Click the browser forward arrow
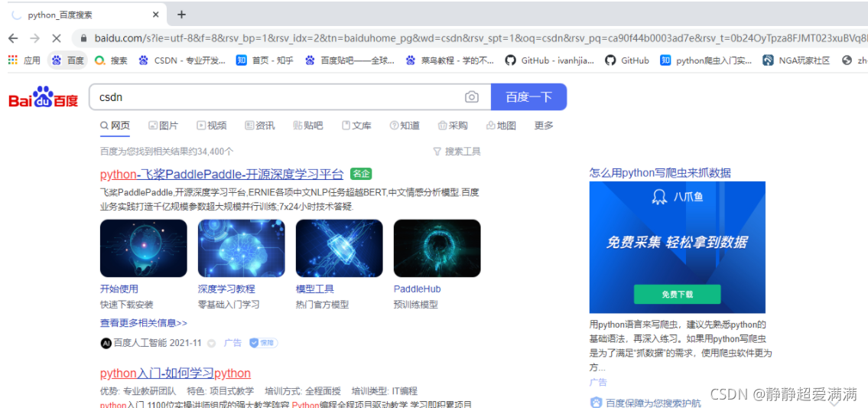868x408 pixels. point(34,38)
